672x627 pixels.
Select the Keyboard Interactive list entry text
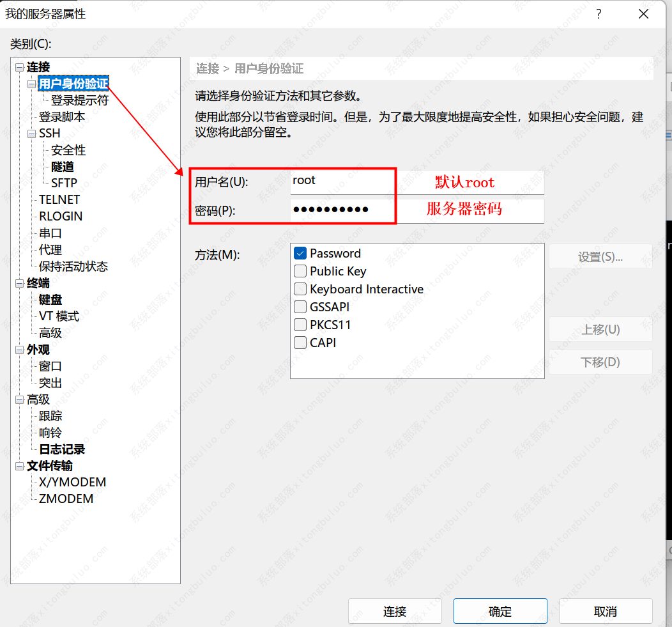(x=367, y=289)
